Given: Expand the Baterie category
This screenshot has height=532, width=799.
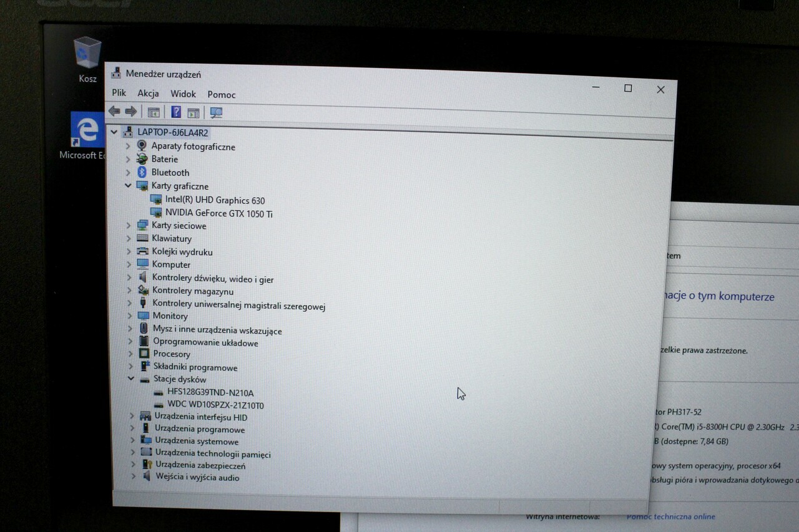Looking at the screenshot, I should (x=128, y=159).
